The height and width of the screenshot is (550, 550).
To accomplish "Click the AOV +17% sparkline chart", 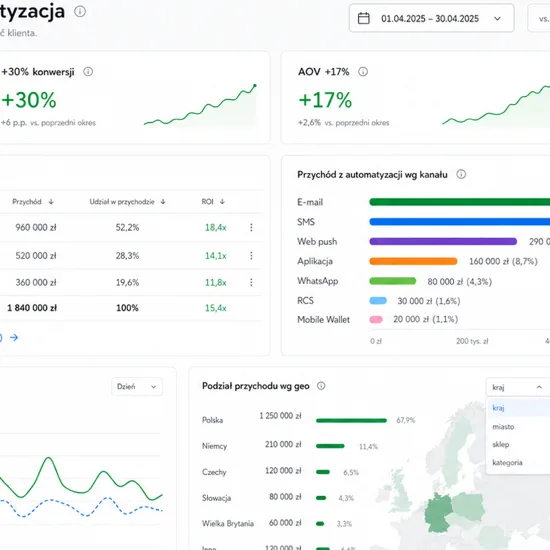I will [x=496, y=105].
